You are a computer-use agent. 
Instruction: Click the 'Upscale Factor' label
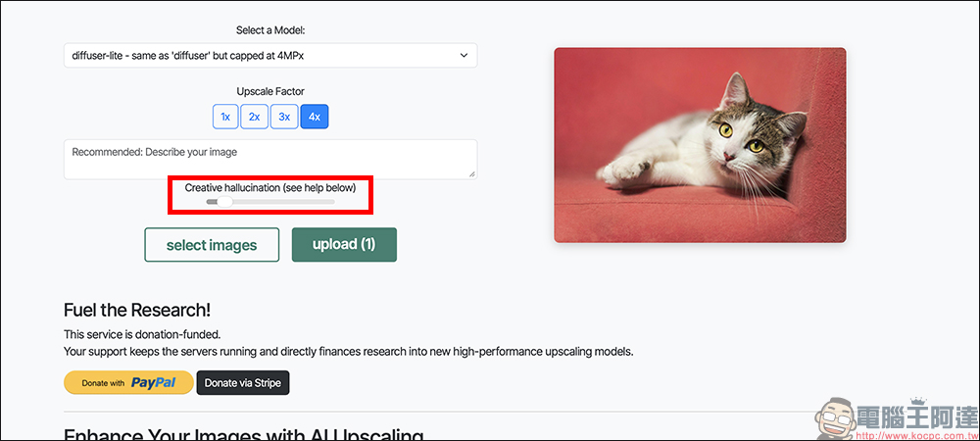click(x=270, y=91)
